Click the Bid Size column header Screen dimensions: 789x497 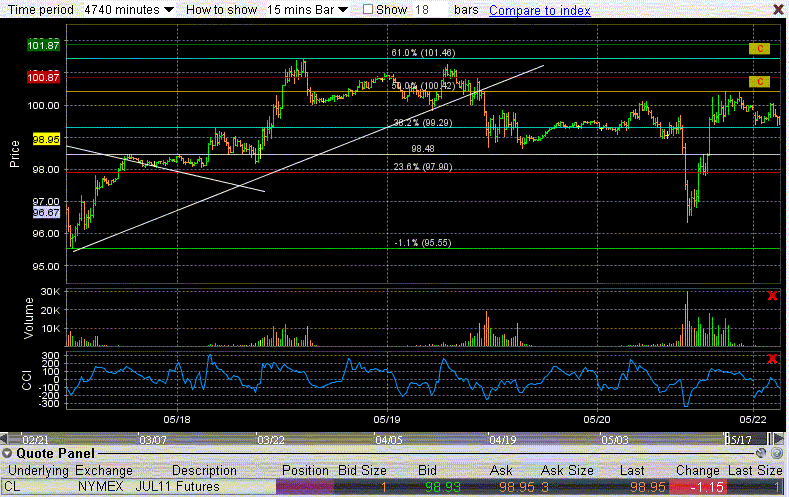362,470
